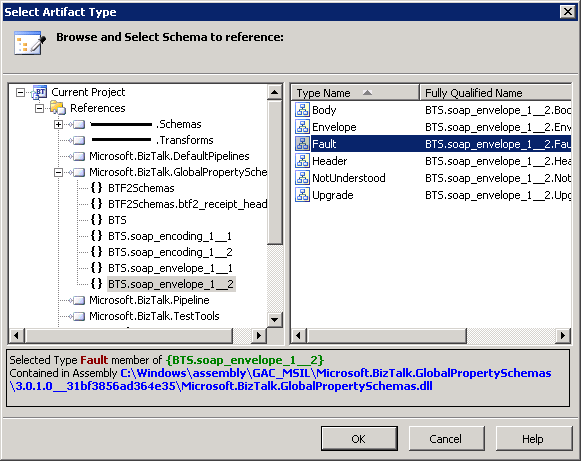
Task: Close the Select Artifact Type dialog
Action: click(568, 12)
